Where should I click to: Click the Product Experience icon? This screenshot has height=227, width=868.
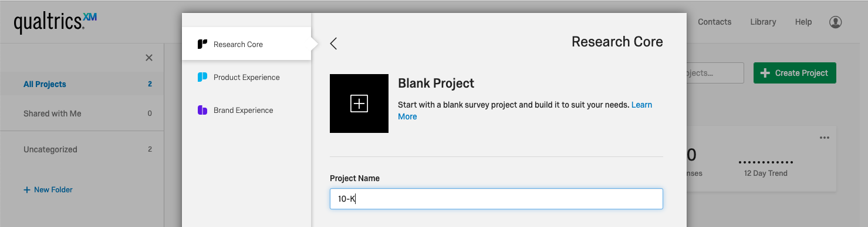[x=202, y=77]
